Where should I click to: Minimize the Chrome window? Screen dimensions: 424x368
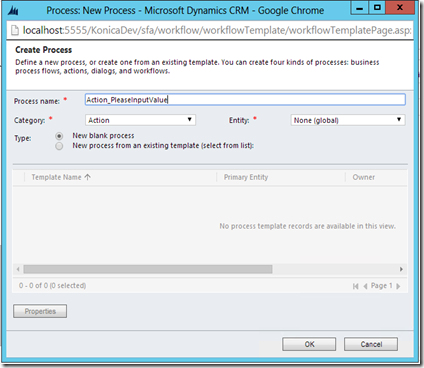click(x=360, y=8)
